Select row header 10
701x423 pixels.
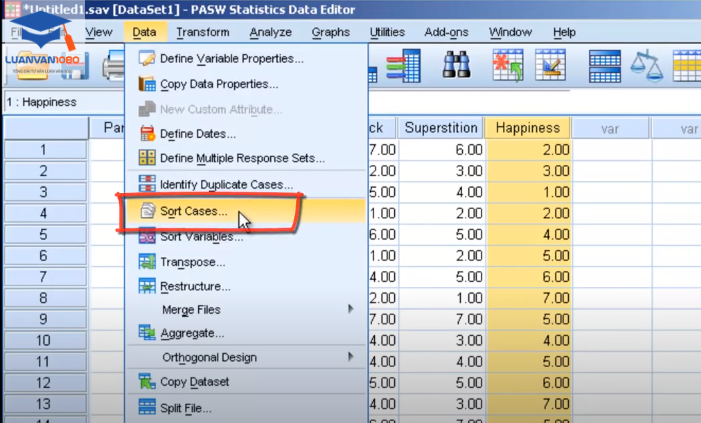click(x=45, y=340)
